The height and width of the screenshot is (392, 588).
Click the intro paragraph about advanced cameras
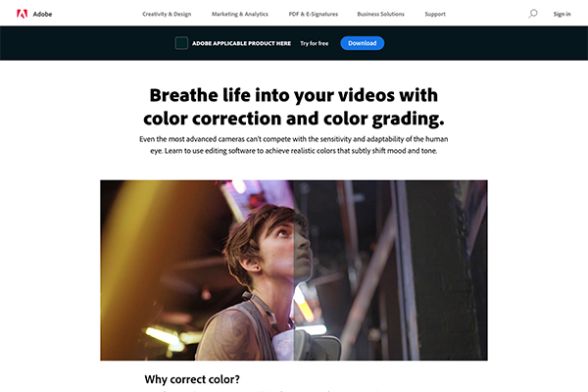[294, 145]
